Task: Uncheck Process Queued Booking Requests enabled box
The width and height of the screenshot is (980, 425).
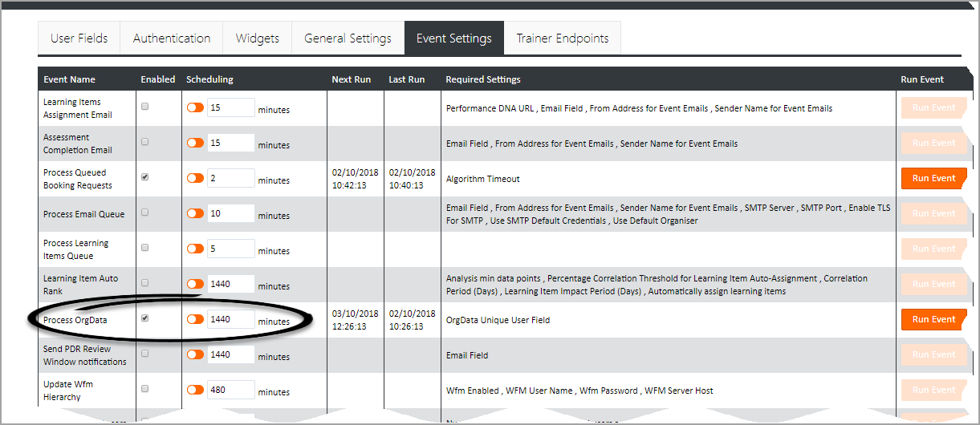Action: point(145,177)
